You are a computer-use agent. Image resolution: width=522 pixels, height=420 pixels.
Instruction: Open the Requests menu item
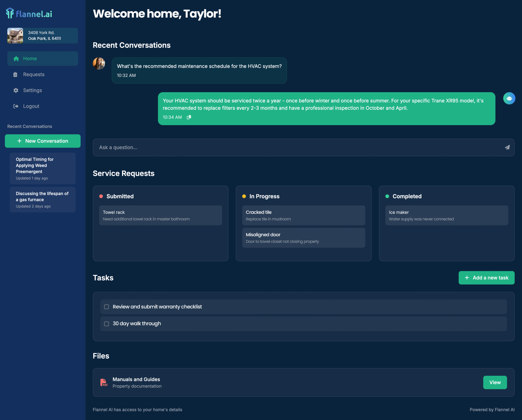click(34, 75)
